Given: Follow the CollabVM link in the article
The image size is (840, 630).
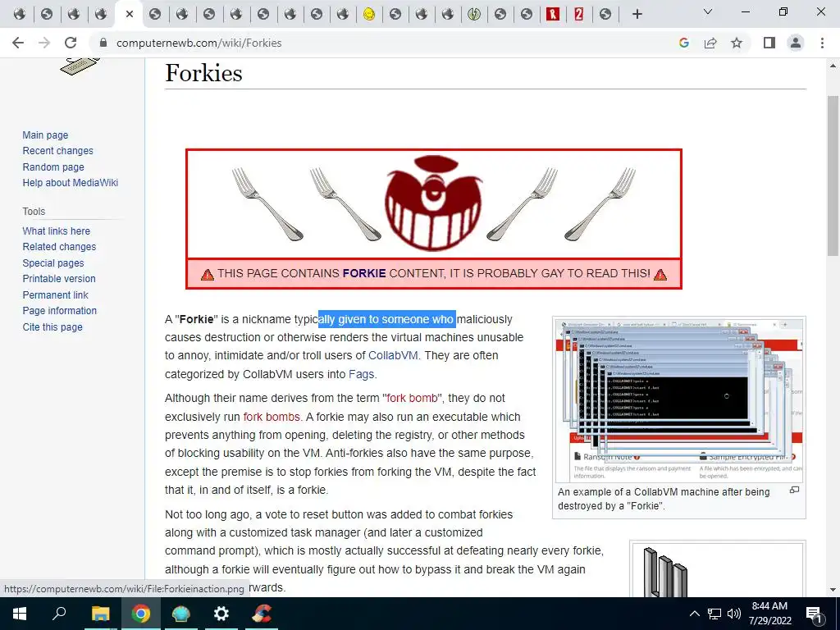Looking at the screenshot, I should point(393,356).
